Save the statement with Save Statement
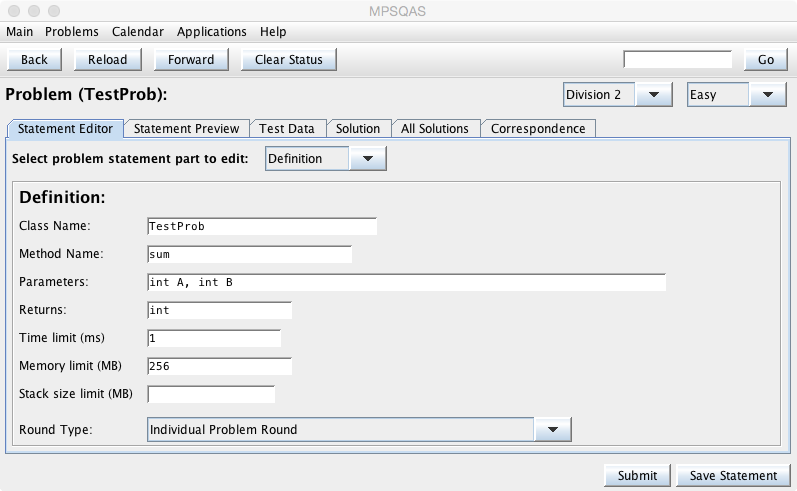797x491 pixels. coord(733,475)
